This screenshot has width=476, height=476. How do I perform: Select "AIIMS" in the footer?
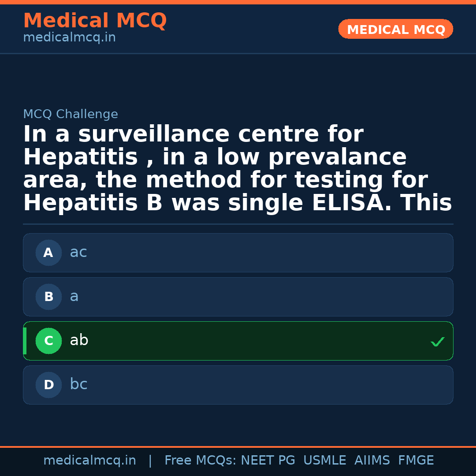(x=372, y=461)
